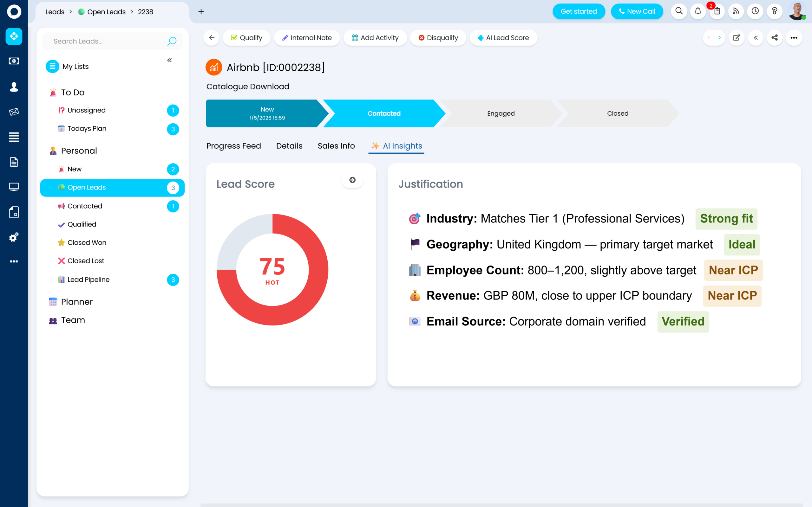The width and height of the screenshot is (812, 507).
Task: Click the notifications bell icon
Action: pyautogui.click(x=697, y=11)
